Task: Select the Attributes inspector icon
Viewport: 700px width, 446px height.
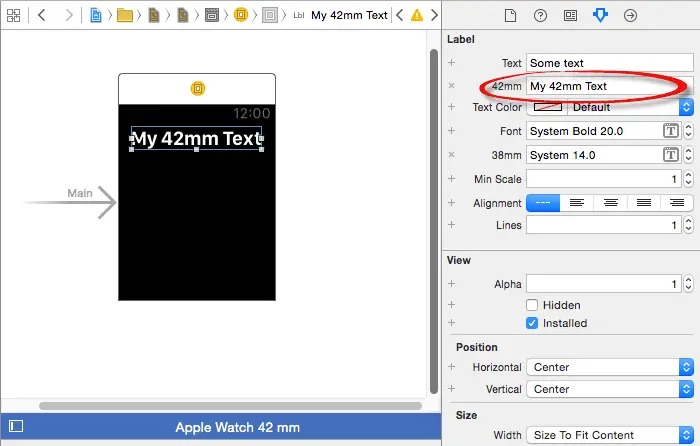Action: point(600,15)
